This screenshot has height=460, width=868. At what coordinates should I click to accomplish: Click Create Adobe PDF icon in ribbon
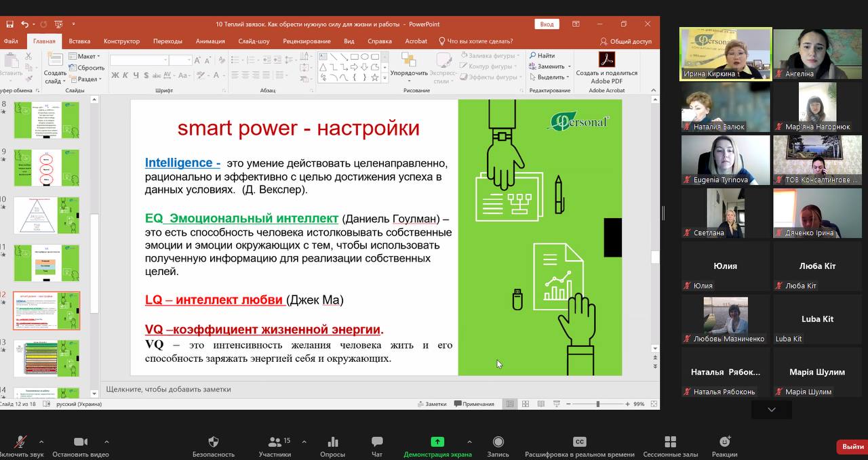click(606, 60)
